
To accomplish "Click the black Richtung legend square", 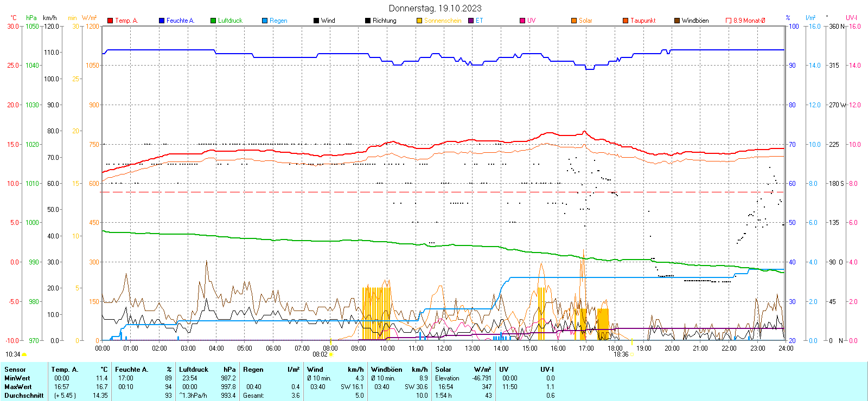I will pos(368,21).
